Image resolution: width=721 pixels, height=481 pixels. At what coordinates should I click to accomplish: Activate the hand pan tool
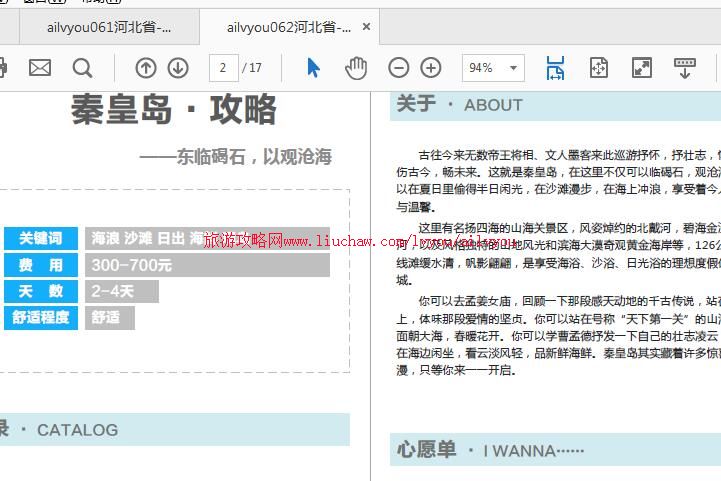coord(356,68)
